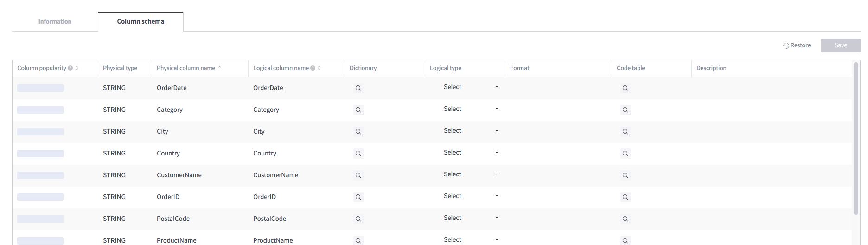Search code table for OrderDate row
This screenshot has width=868, height=245.
(x=625, y=88)
